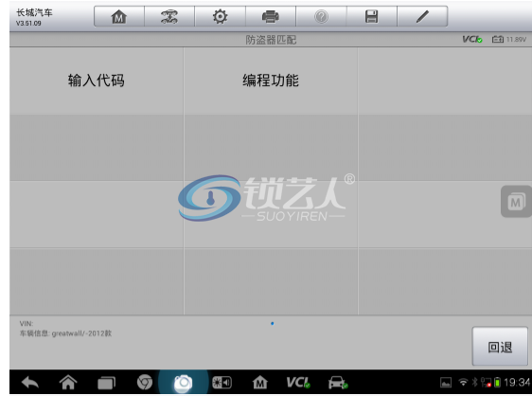Tap 长城汽车 brand label
The width and height of the screenshot is (532, 396).
pos(34,13)
